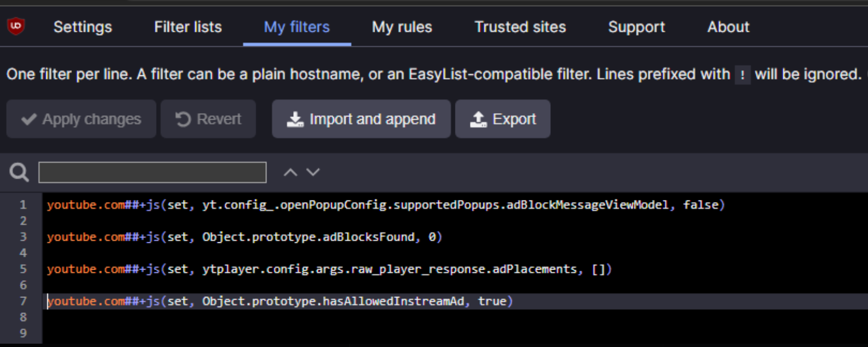The width and height of the screenshot is (868, 347).
Task: Click the checkmark icon on Apply changes
Action: [x=29, y=119]
